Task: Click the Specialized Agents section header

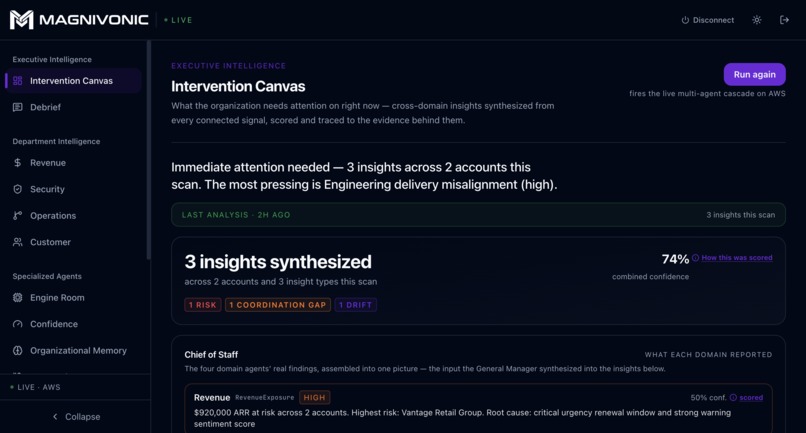Action: (x=47, y=276)
